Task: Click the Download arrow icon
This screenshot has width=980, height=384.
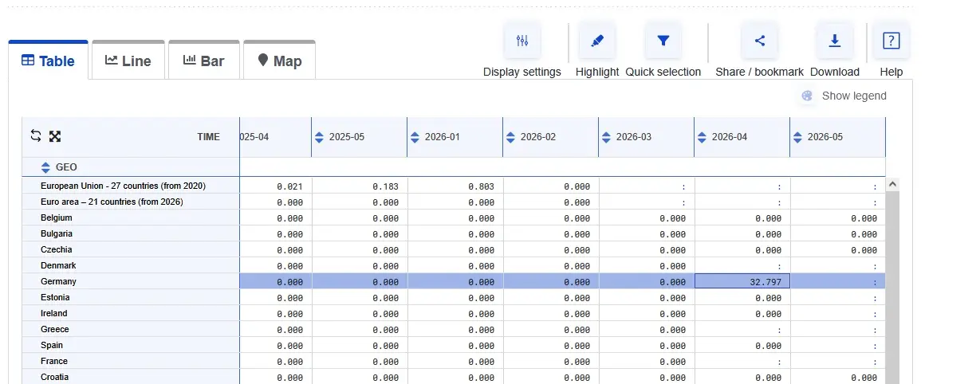Action: click(x=835, y=41)
